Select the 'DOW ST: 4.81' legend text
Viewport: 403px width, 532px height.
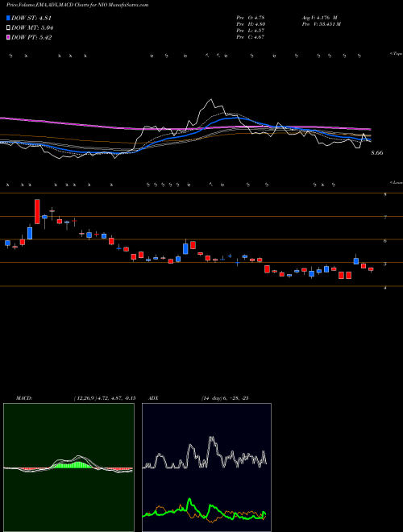coord(31,19)
